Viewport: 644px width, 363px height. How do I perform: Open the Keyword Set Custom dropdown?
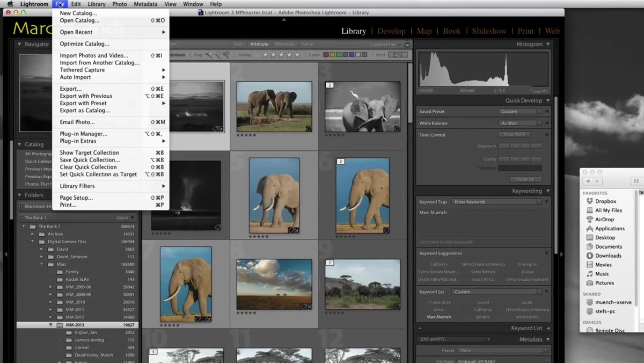click(497, 292)
